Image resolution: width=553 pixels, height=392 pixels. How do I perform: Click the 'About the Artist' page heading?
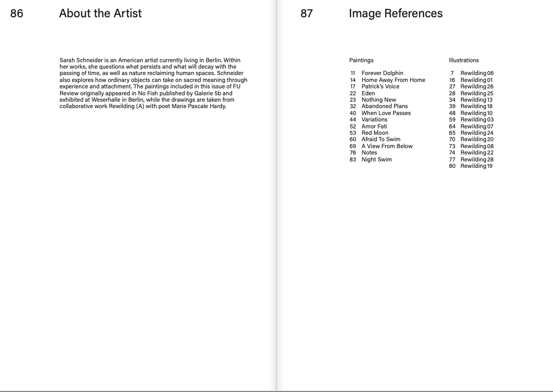pos(100,13)
